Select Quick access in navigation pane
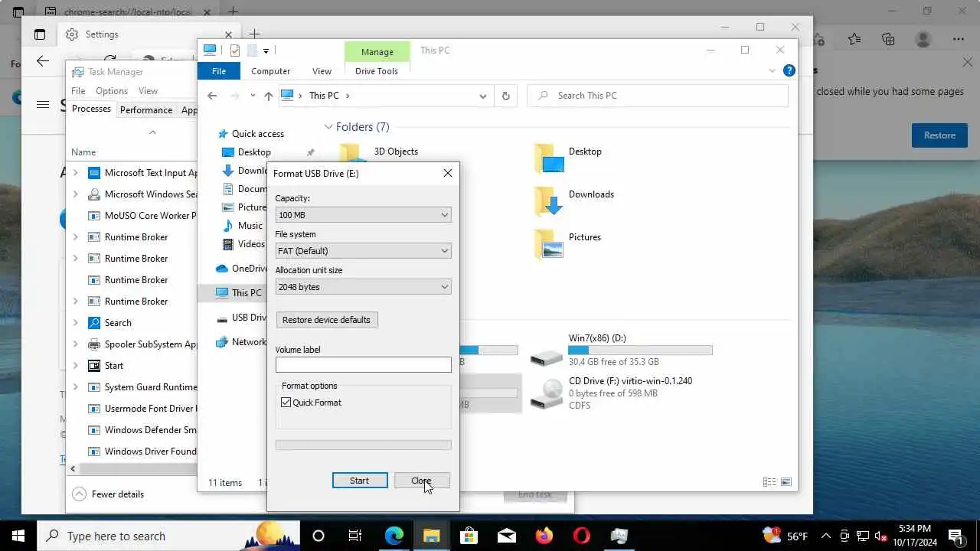980x551 pixels. pos(258,134)
